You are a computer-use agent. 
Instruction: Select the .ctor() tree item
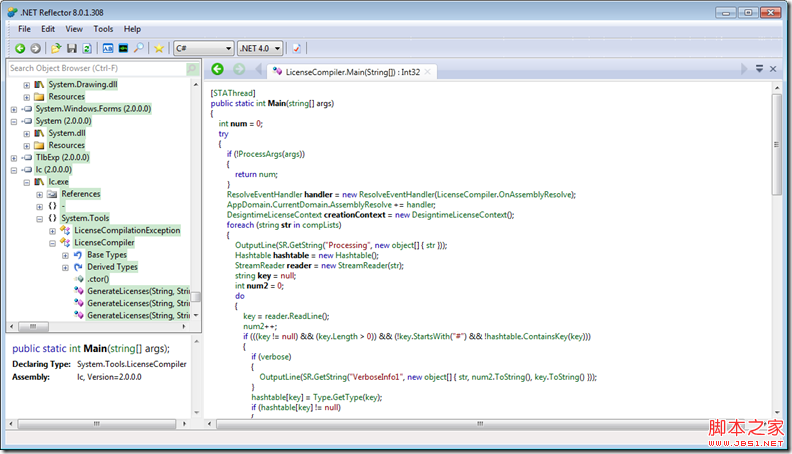point(98,279)
